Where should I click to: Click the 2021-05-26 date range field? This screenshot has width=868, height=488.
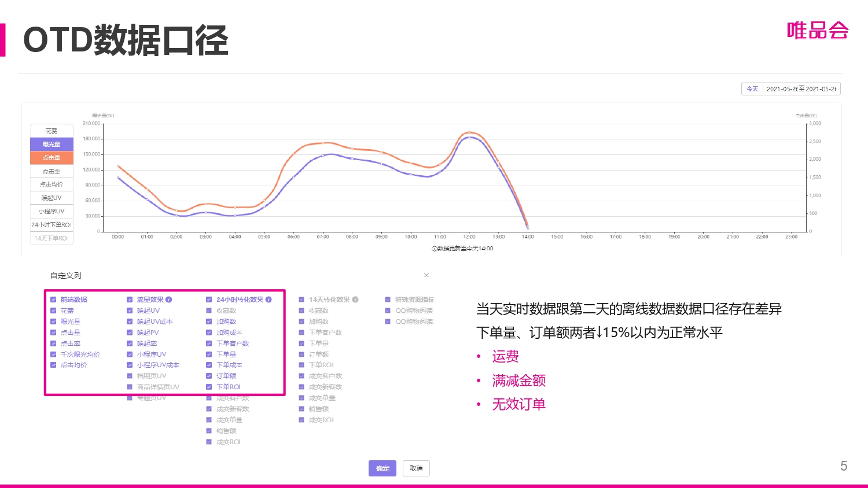[801, 88]
